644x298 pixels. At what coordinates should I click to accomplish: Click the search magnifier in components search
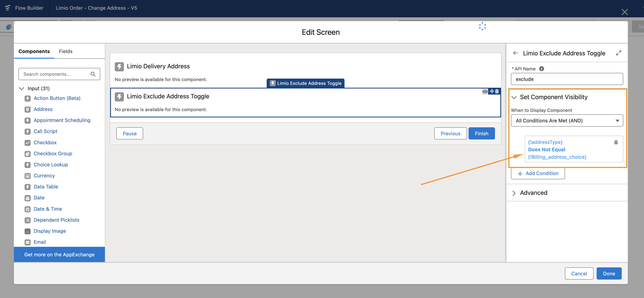[93, 74]
